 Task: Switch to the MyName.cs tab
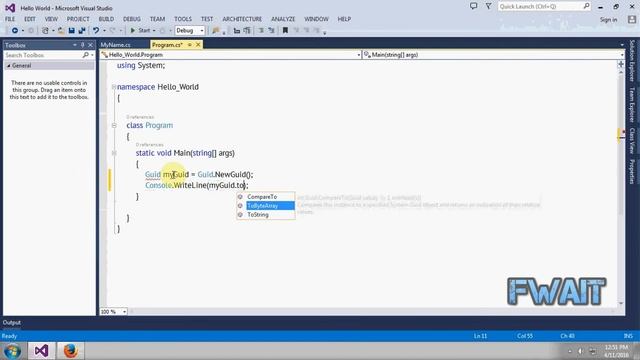116,45
